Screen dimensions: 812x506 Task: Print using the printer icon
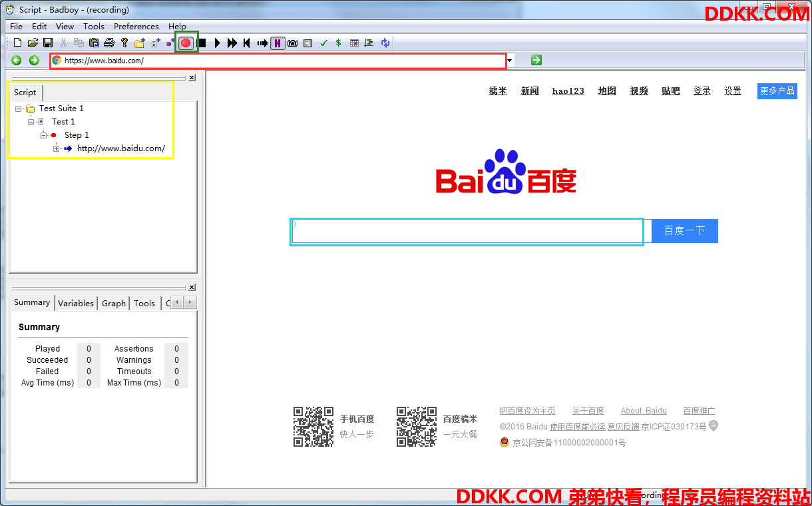tap(109, 43)
